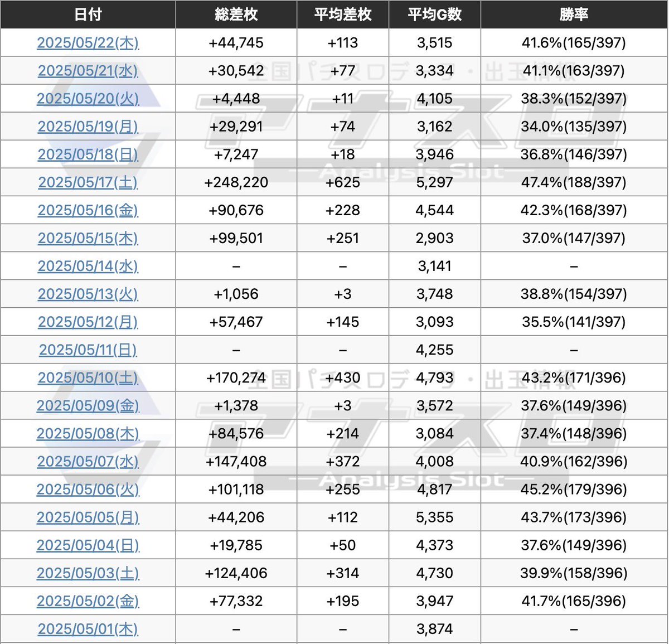Viewport: 669px width, 644px height.
Task: Select the 3,141 average games cell
Action: click(435, 266)
